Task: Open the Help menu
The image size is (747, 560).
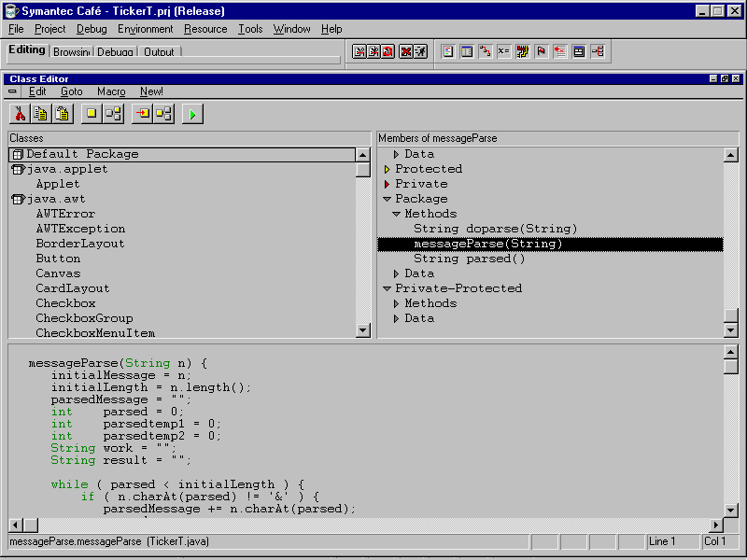Action: coord(331,29)
